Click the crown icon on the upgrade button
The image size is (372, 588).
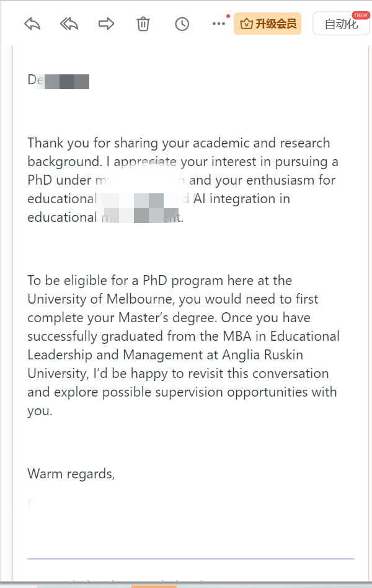pos(246,24)
